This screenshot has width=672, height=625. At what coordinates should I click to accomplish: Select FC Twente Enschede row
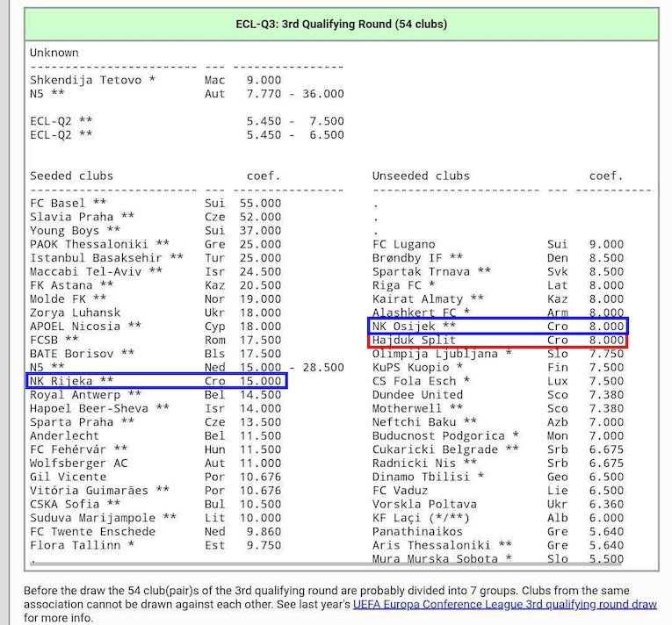click(155, 532)
